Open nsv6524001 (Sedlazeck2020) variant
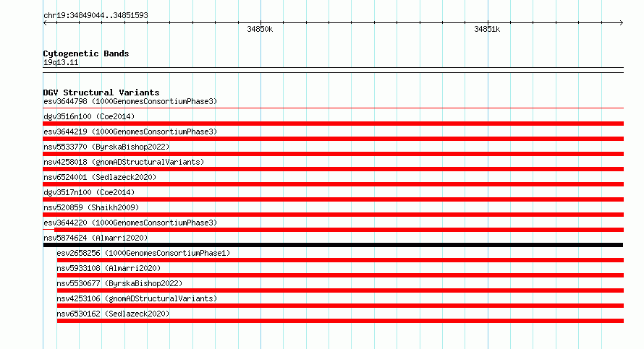644x349 pixels. click(100, 177)
